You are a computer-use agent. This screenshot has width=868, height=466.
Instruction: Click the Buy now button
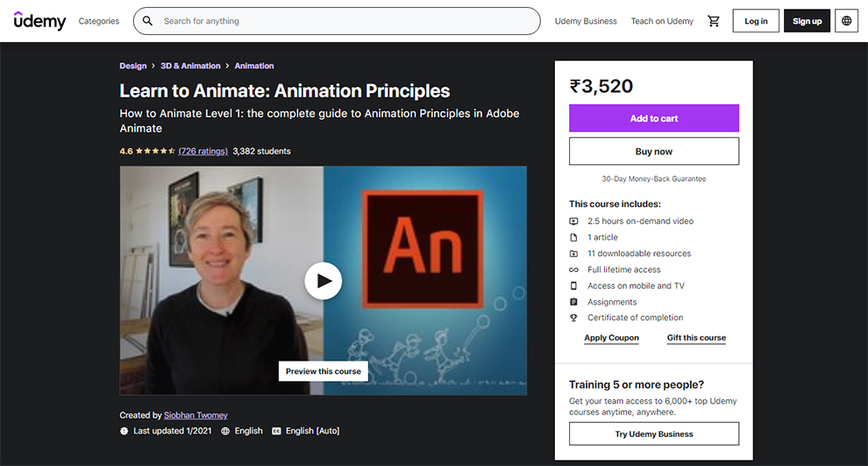pos(654,151)
